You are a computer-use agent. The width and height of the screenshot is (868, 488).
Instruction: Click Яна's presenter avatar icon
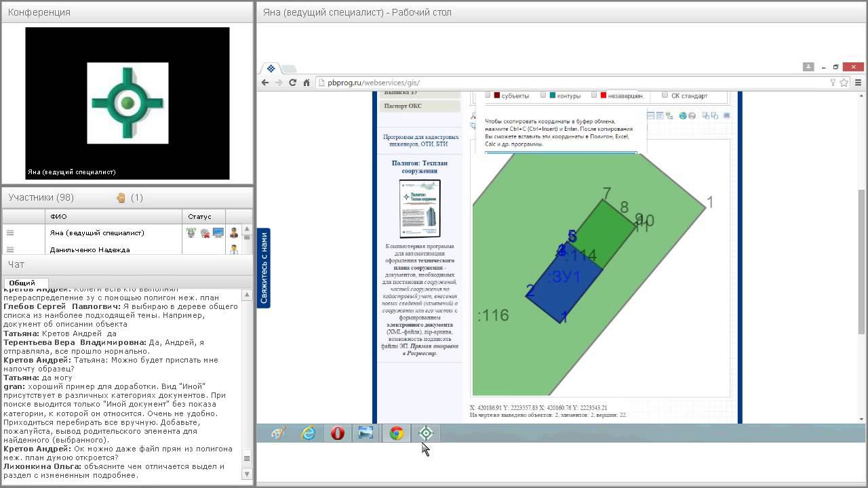(x=234, y=232)
